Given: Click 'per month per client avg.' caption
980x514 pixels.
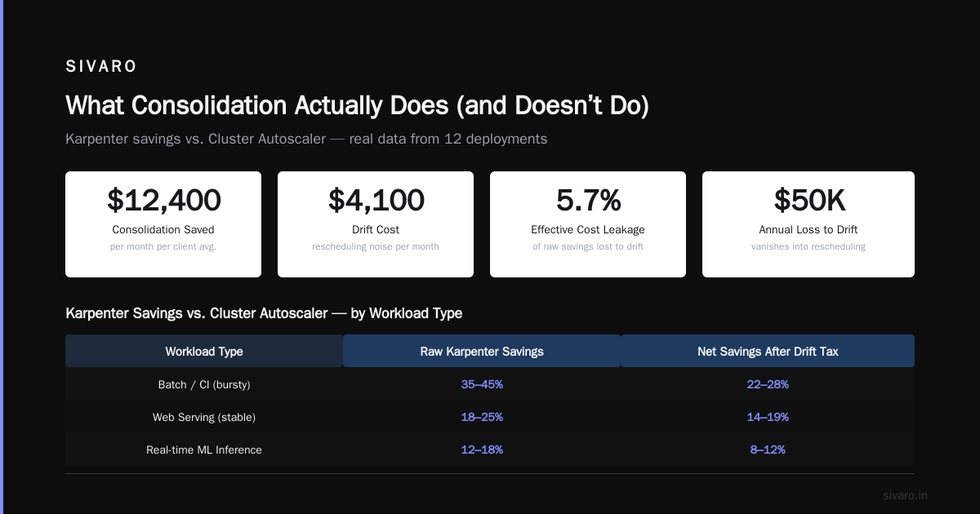Looking at the screenshot, I should tap(163, 246).
